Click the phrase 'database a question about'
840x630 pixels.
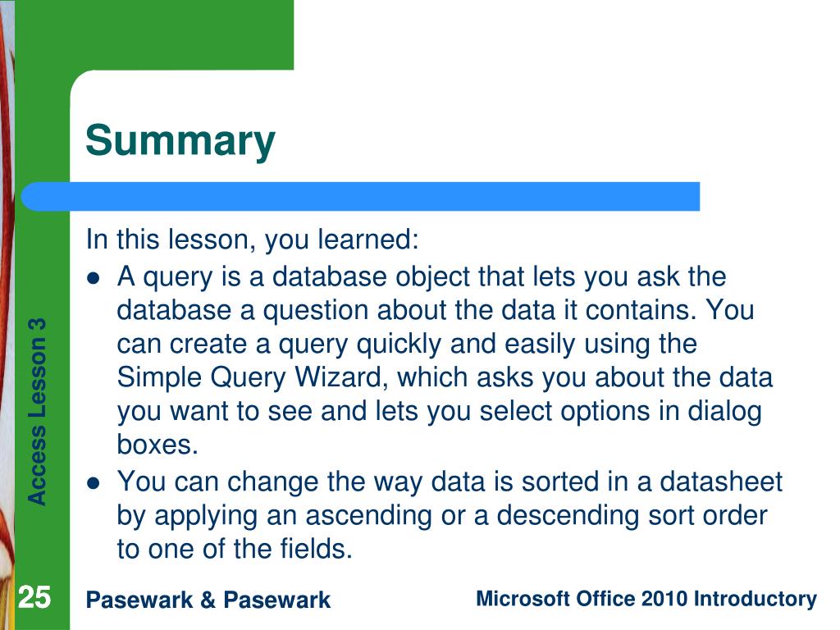(282, 311)
